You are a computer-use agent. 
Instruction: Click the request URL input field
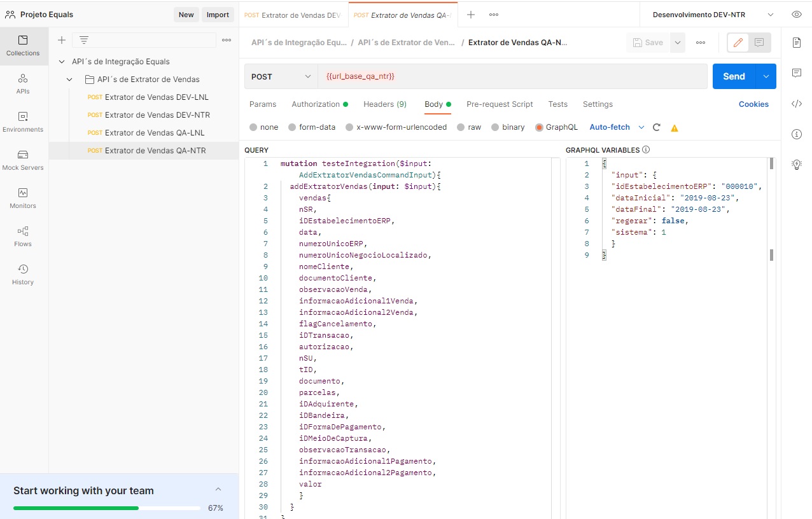512,76
